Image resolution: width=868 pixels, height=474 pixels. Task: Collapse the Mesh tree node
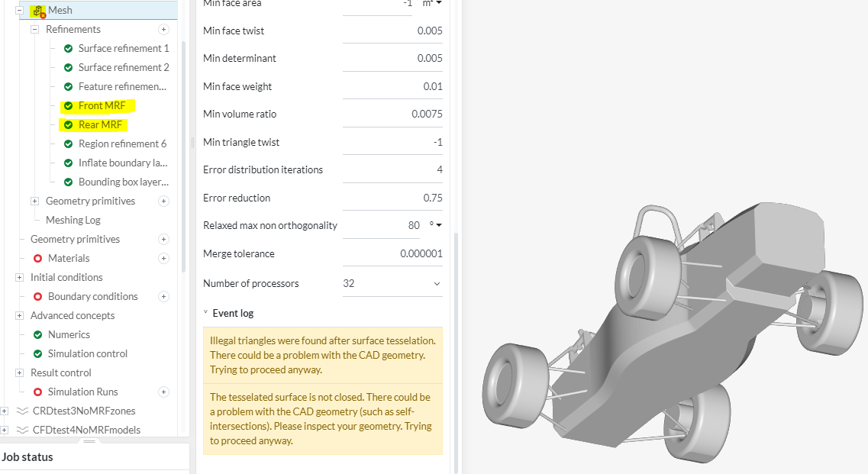19,11
